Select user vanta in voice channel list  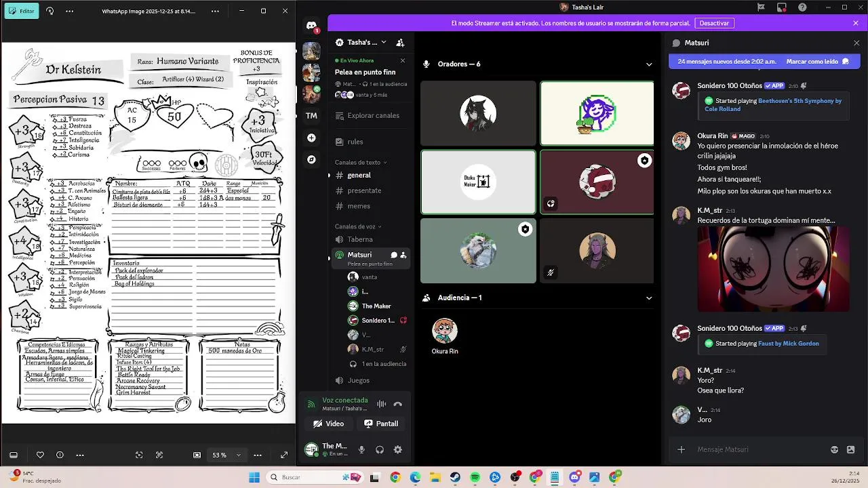(x=378, y=277)
